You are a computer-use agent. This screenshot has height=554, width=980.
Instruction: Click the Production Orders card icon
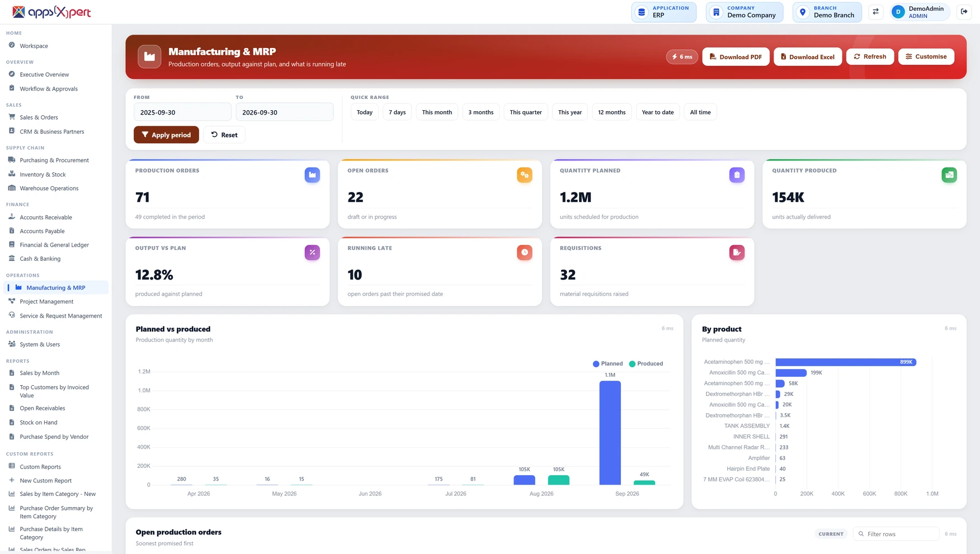(x=312, y=175)
